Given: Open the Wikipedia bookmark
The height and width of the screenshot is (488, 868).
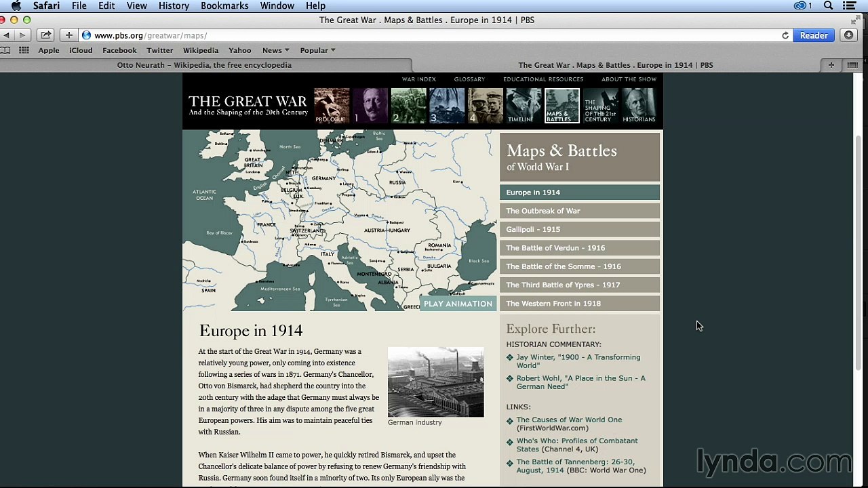Looking at the screenshot, I should point(201,50).
